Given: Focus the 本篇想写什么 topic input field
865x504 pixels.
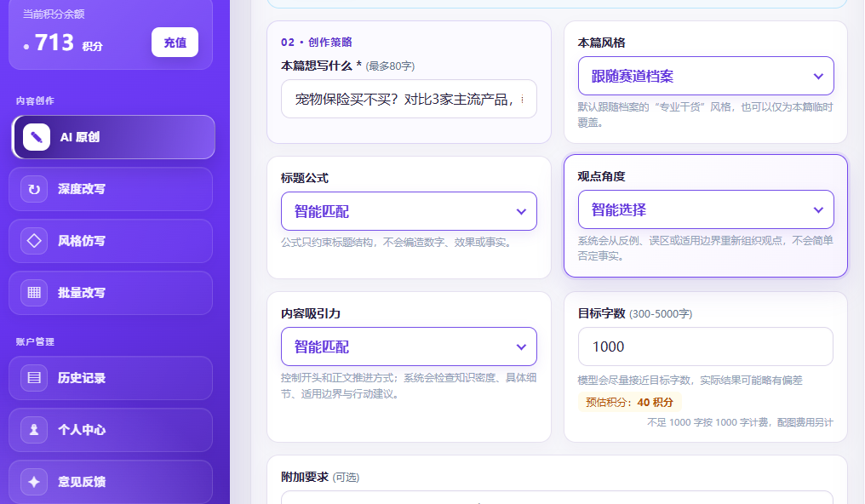Looking at the screenshot, I should [x=409, y=100].
